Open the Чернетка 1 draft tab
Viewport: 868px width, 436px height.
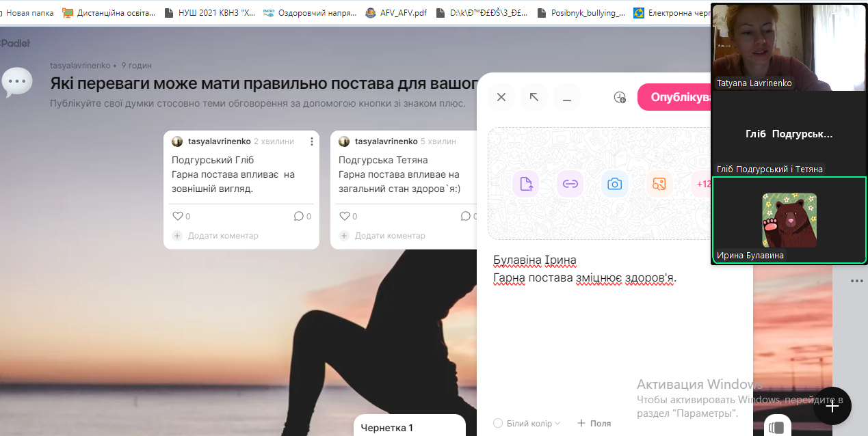click(387, 428)
